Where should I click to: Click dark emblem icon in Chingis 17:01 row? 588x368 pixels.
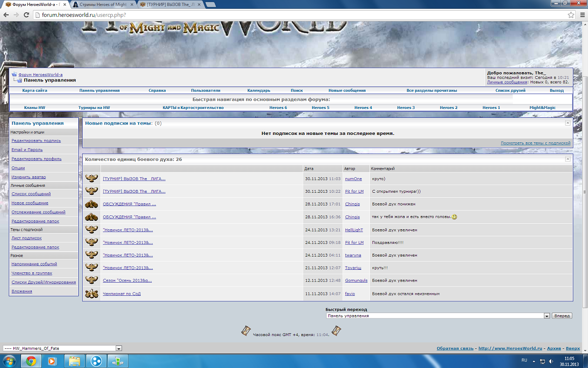92,204
